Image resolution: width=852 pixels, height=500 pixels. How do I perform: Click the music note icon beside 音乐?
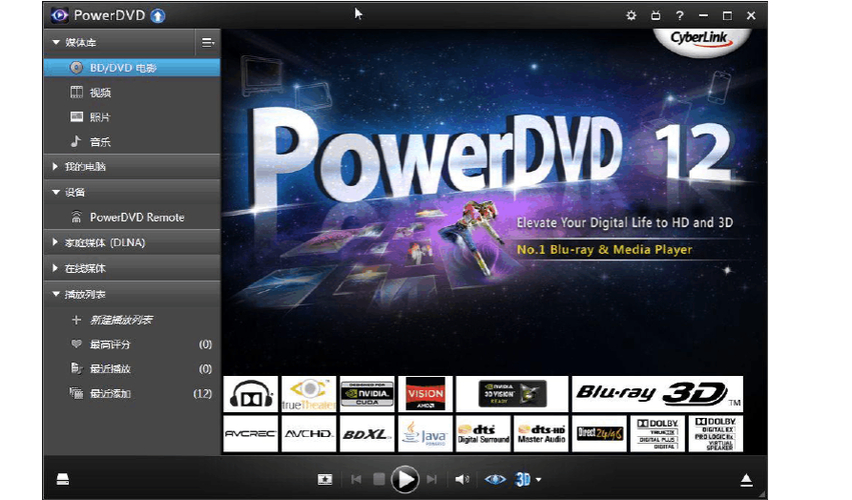click(76, 141)
